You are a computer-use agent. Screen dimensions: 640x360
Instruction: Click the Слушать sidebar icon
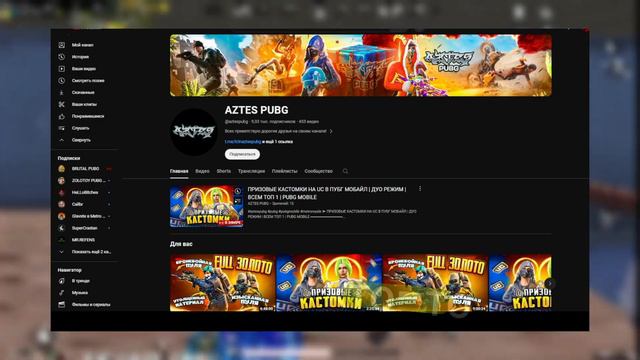(62, 128)
